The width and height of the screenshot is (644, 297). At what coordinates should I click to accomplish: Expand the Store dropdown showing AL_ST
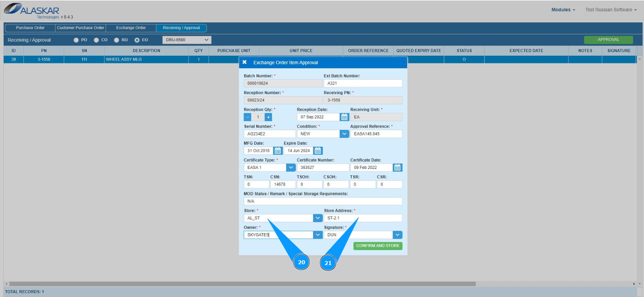[x=318, y=218]
